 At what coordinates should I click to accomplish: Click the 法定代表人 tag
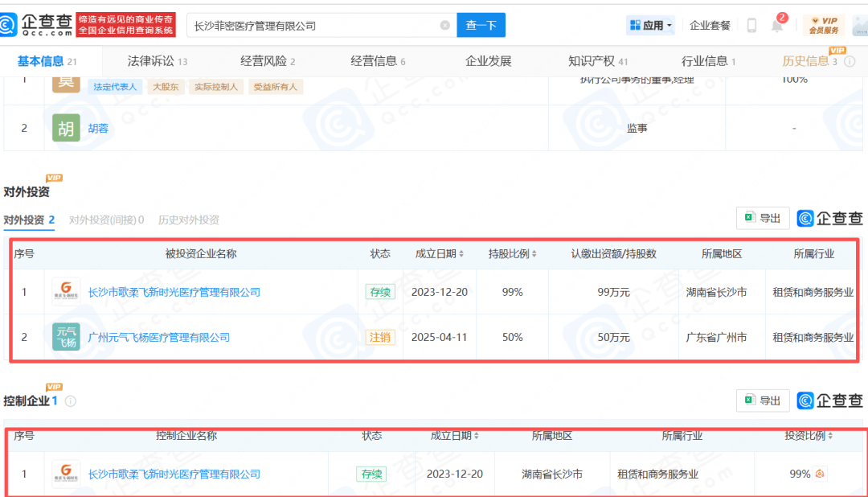(x=115, y=86)
